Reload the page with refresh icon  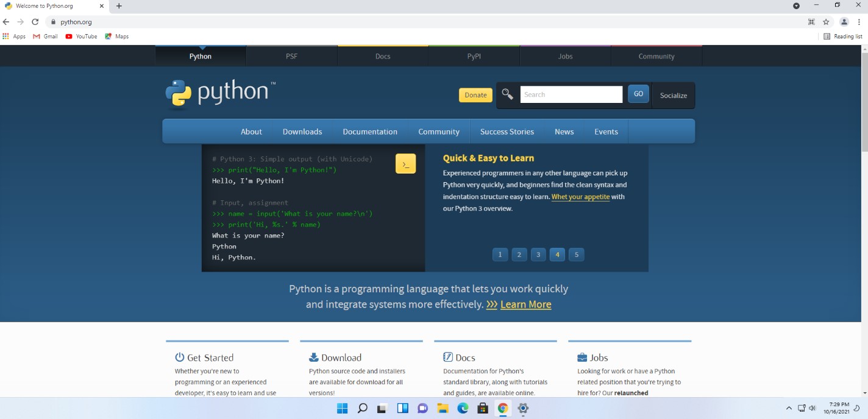[x=35, y=22]
